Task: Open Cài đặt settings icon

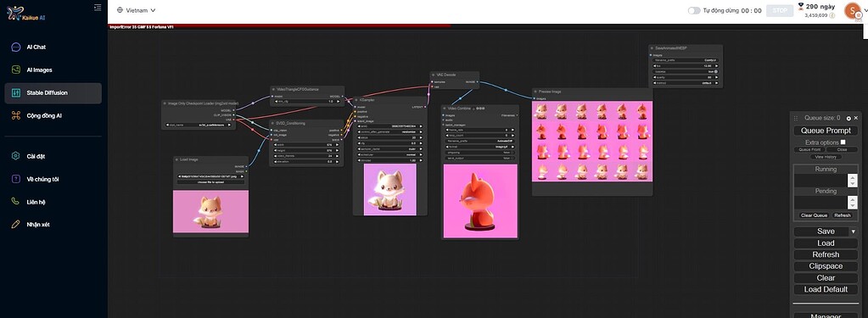Action: 16,156
